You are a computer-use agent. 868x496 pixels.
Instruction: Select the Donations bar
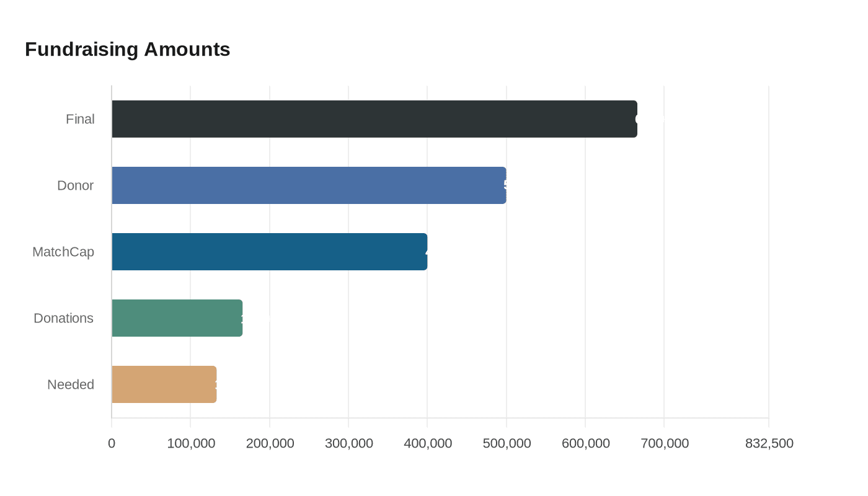click(177, 317)
